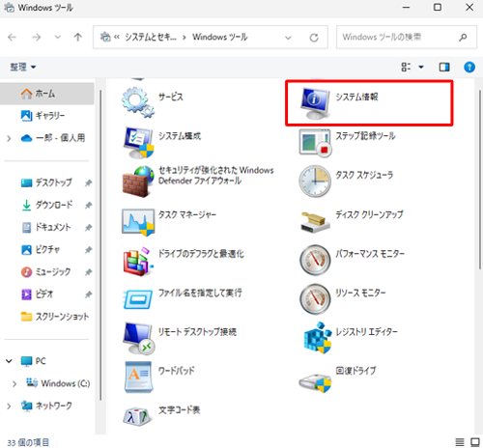Open the システム構成 icon
Screen dimensions: 483x448
pyautogui.click(x=138, y=142)
